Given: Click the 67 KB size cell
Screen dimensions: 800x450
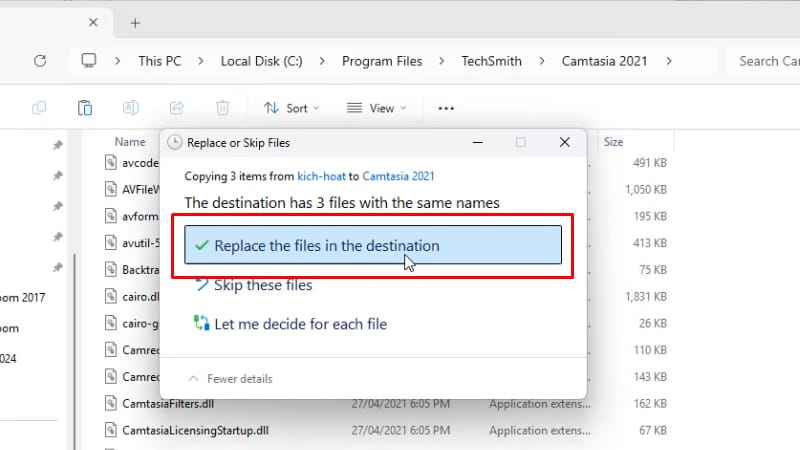Looking at the screenshot, I should coord(653,430).
